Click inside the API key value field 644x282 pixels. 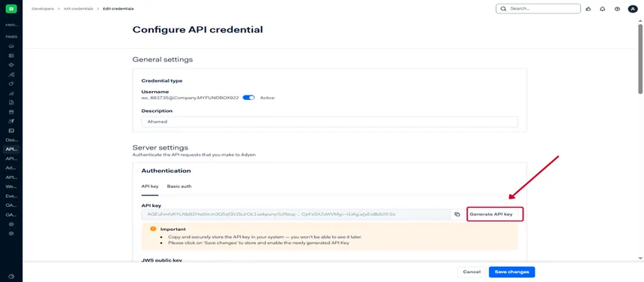296,214
